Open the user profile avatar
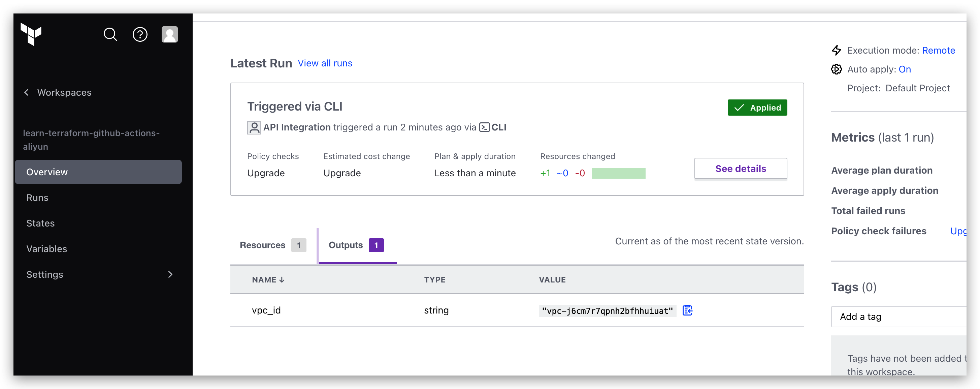This screenshot has height=389, width=980. tap(170, 35)
